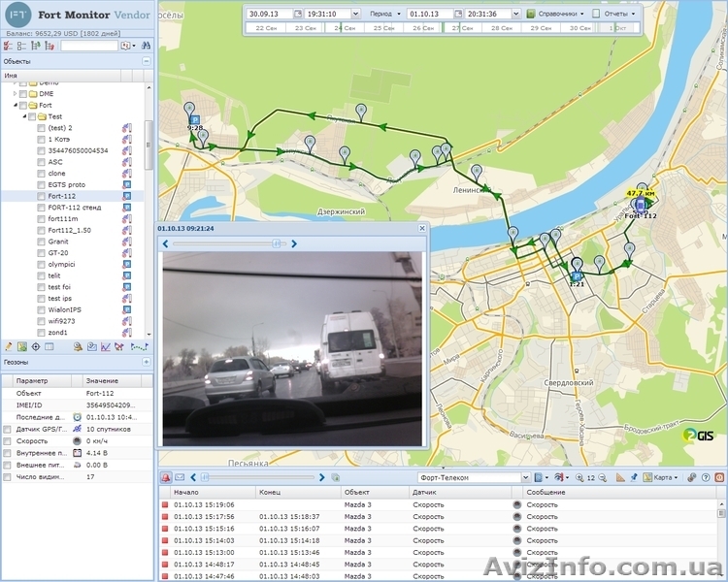Open the end date calendar picker for 01.10.13

point(458,14)
